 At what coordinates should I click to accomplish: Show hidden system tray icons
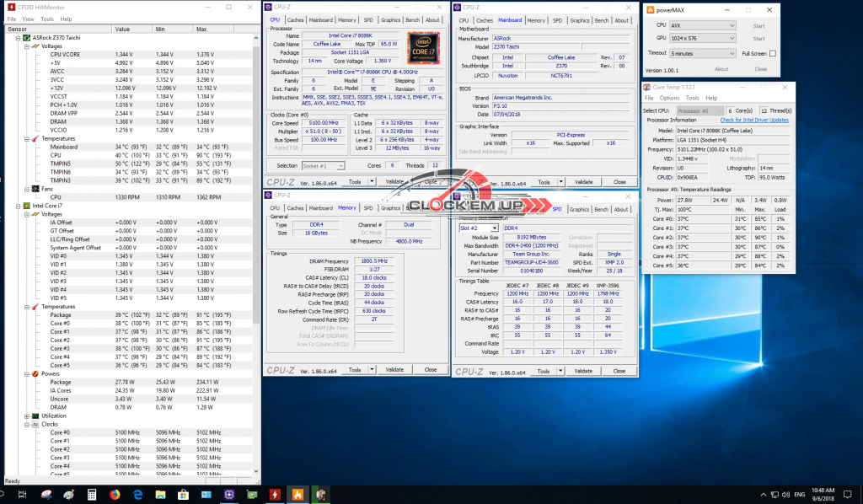click(763, 495)
